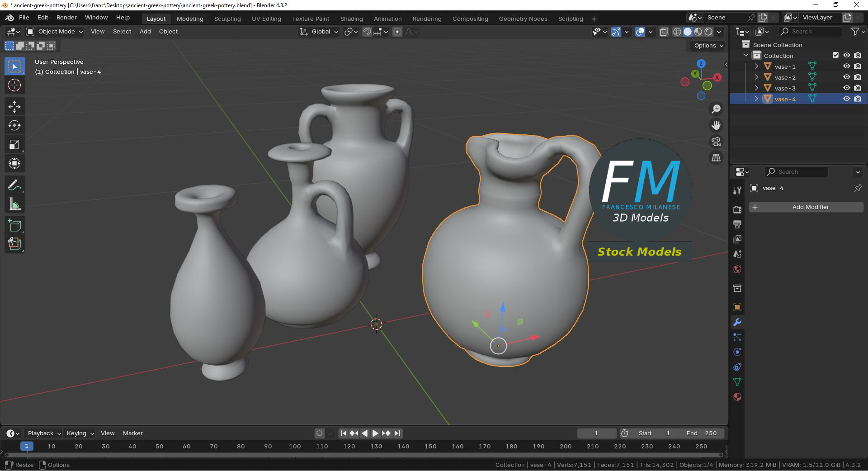Open the Render menu
868x471 pixels.
(x=66, y=18)
